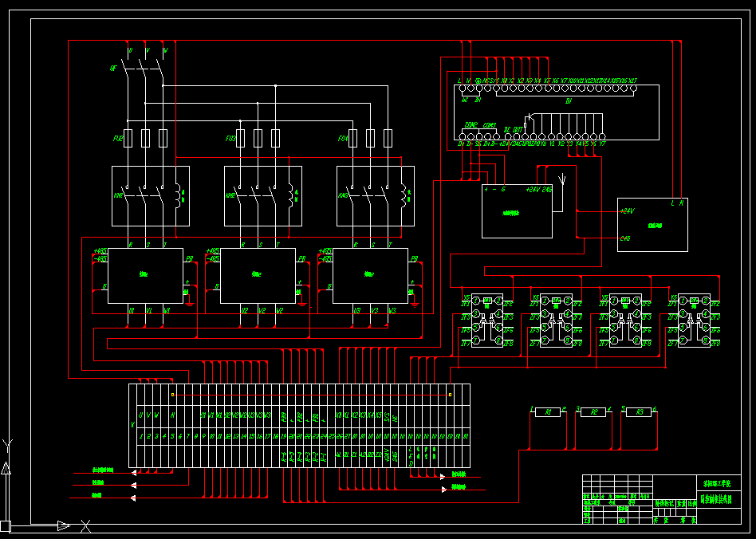This screenshot has height=539, width=756.
Task: Click the title block top-right name cell
Action: pos(719,483)
